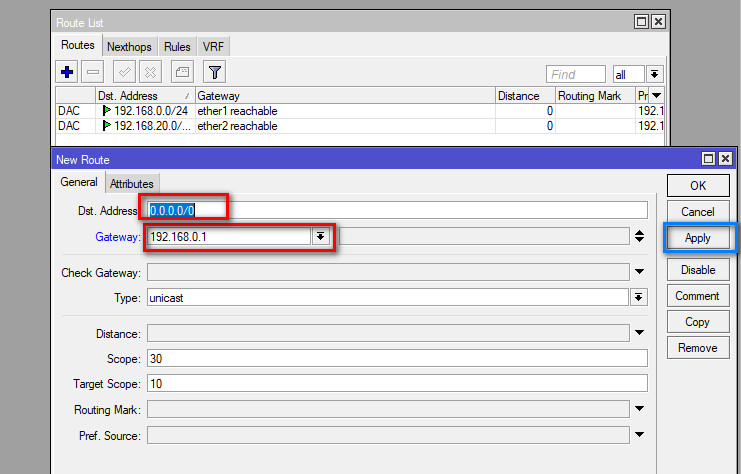Viewport: 741px width, 474px height.
Task: Click the Apply button
Action: [698, 238]
